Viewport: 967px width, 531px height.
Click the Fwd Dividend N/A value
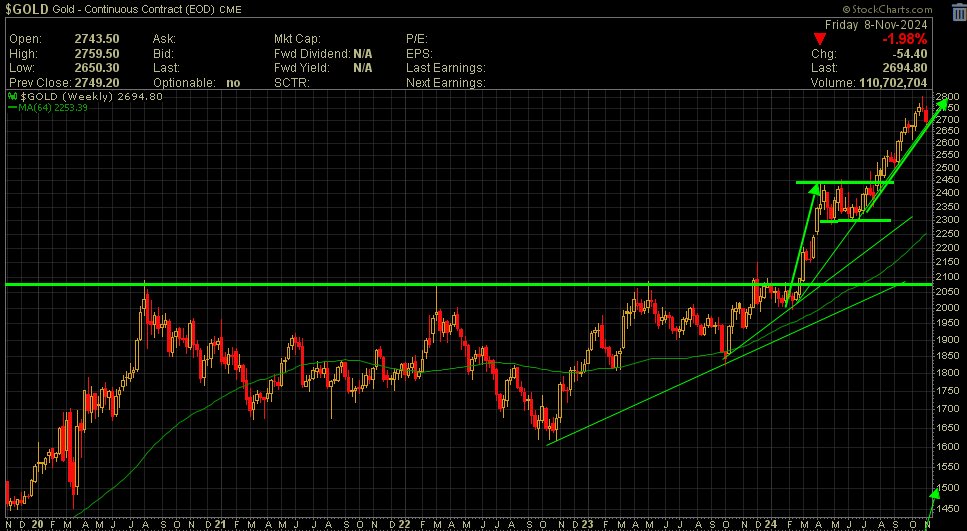coord(363,54)
